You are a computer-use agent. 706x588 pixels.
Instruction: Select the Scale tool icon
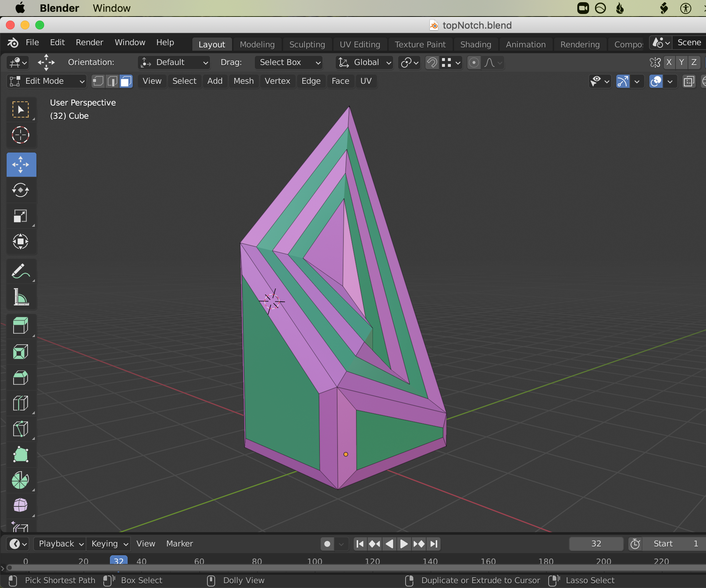(21, 216)
